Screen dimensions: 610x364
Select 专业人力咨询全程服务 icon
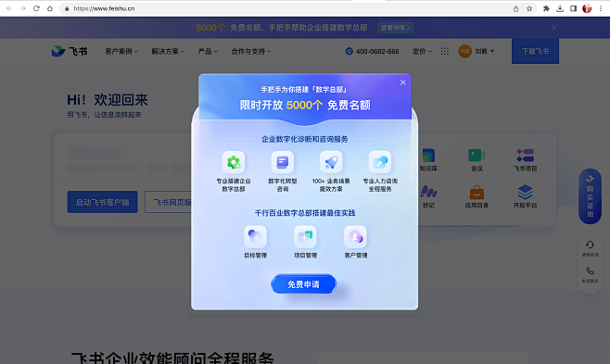(x=380, y=162)
